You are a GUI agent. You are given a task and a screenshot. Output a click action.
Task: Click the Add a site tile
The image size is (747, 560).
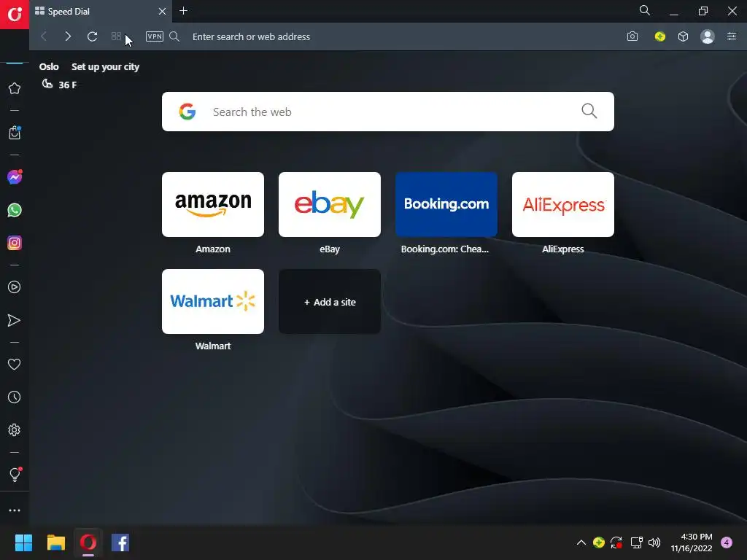click(330, 301)
